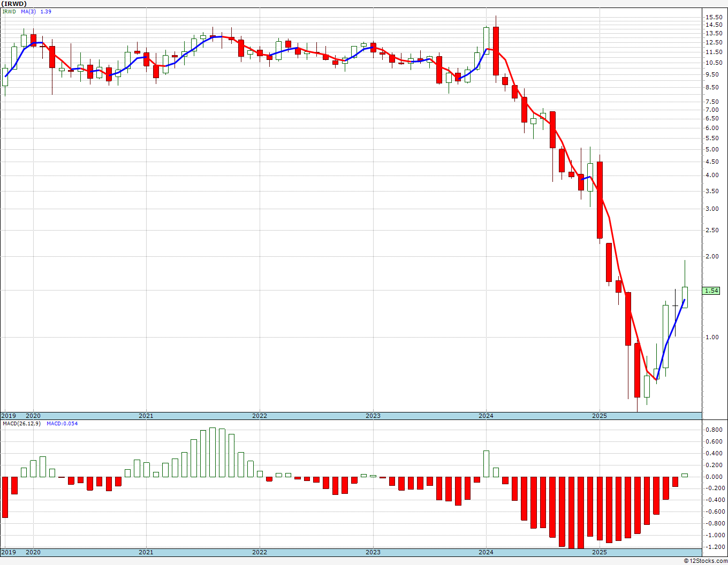The image size is (728, 565).
Task: Select the "5.00" price axis label
Action: (712, 148)
